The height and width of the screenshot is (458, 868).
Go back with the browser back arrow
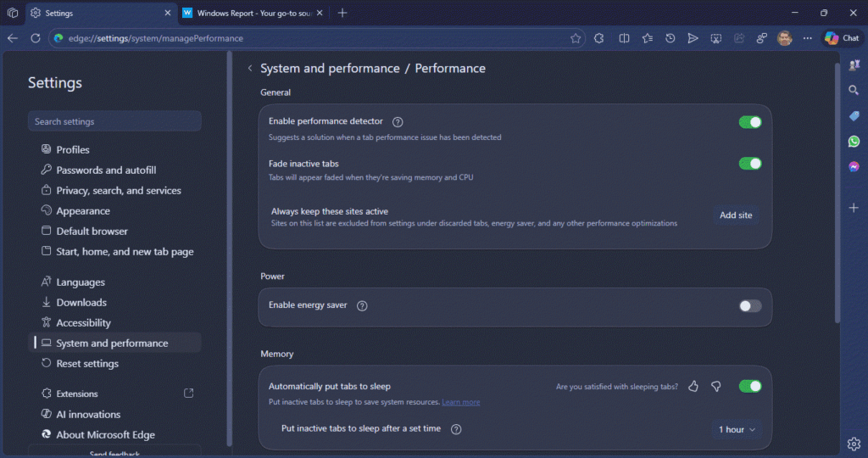click(x=13, y=38)
